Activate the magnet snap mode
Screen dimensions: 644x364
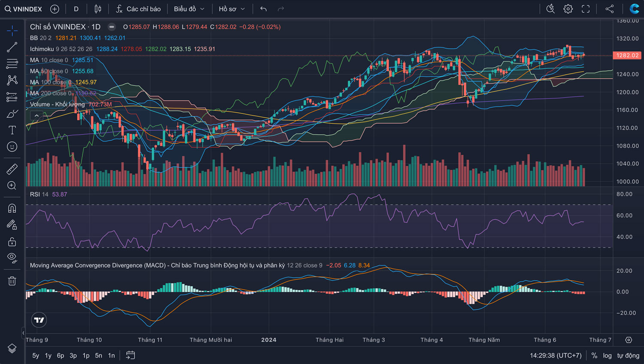[12, 208]
